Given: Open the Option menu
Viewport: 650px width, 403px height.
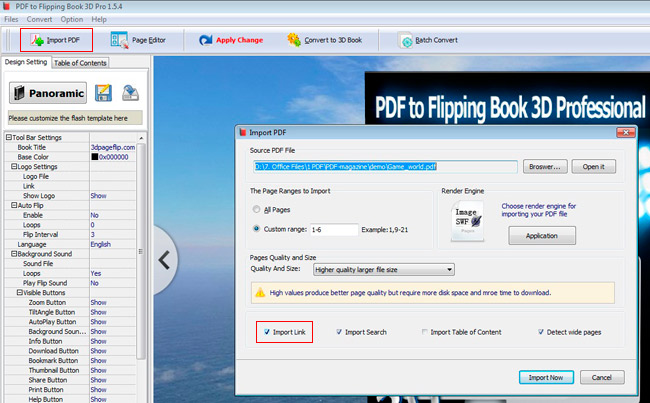Looking at the screenshot, I should [72, 19].
